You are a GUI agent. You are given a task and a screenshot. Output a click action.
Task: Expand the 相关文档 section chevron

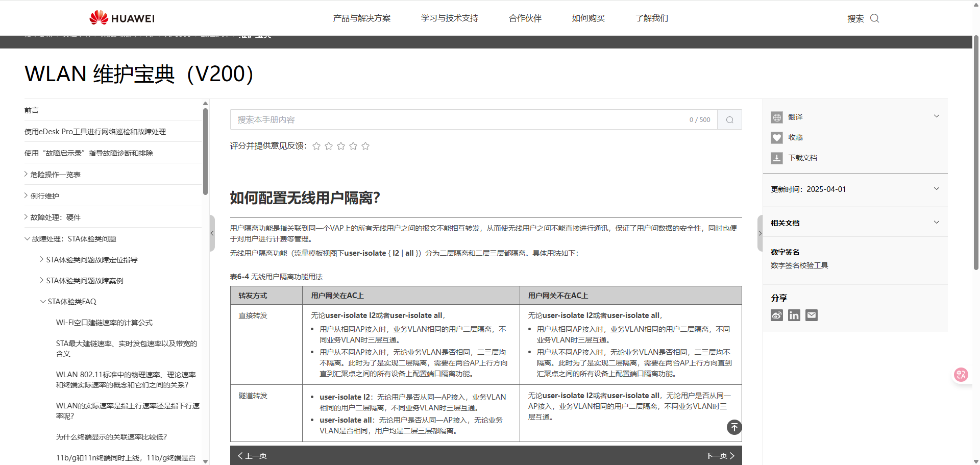tap(936, 223)
